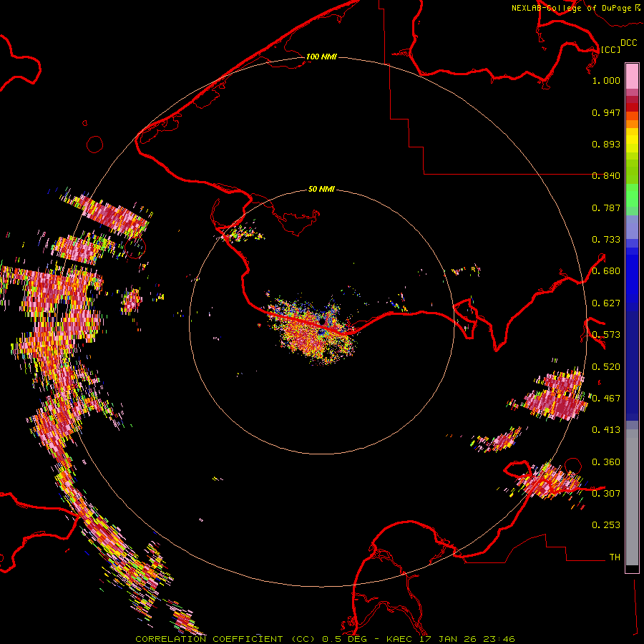Pick the gray color bar segment
The width and height of the screenshot is (644, 644).
pyautogui.click(x=632, y=497)
